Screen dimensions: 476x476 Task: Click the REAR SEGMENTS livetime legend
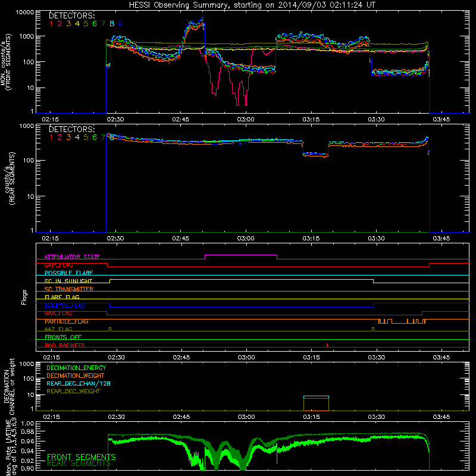(79, 464)
